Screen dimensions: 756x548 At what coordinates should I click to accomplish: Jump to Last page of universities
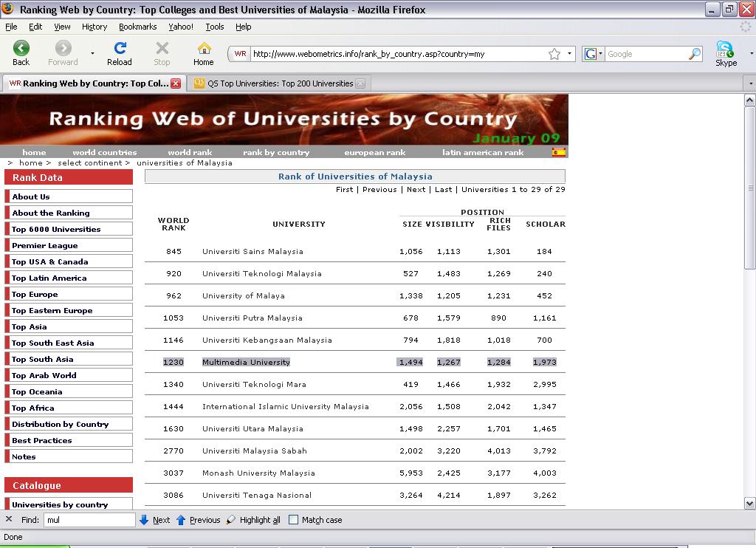click(444, 190)
